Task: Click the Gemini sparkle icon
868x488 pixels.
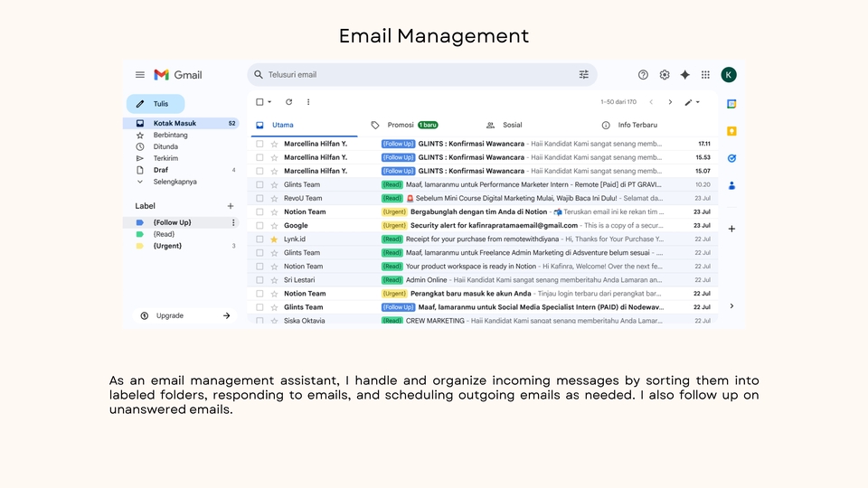Action: [685, 75]
